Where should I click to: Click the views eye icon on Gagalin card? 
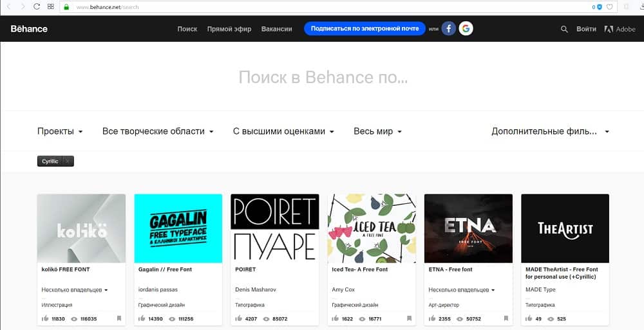(171, 318)
